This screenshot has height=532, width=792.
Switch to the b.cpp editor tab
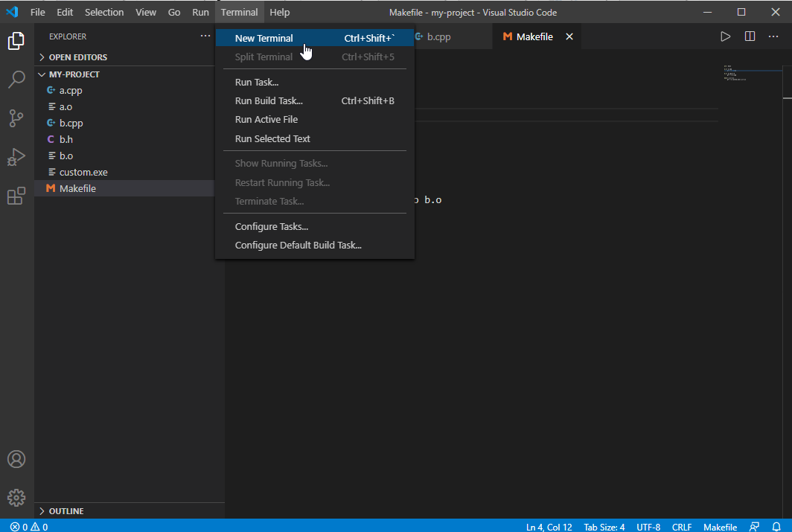(x=438, y=36)
